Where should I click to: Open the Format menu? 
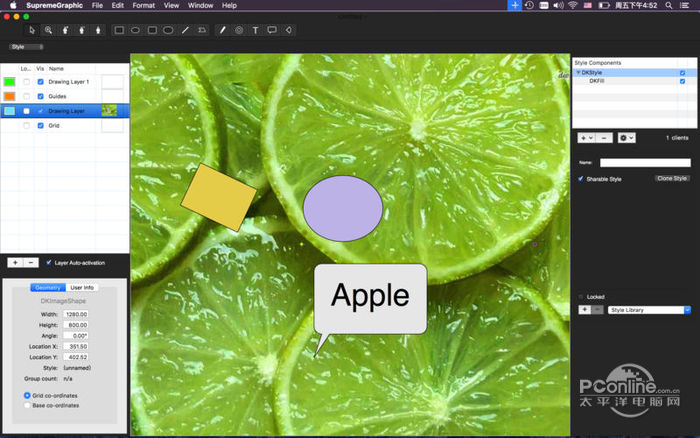(x=144, y=5)
